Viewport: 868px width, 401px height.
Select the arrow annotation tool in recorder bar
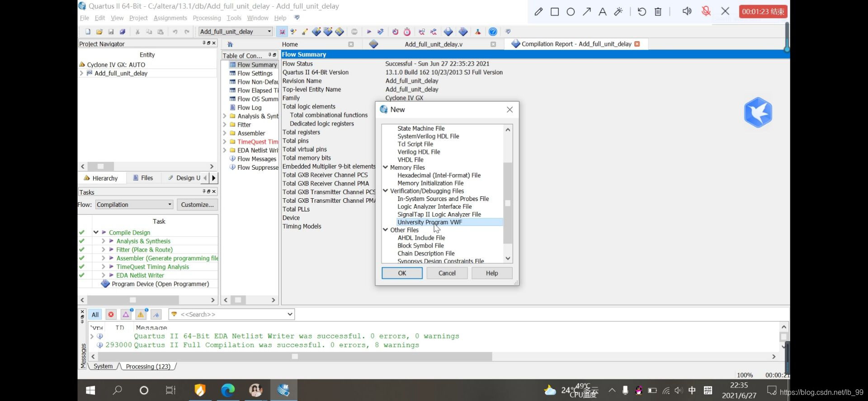point(587,12)
